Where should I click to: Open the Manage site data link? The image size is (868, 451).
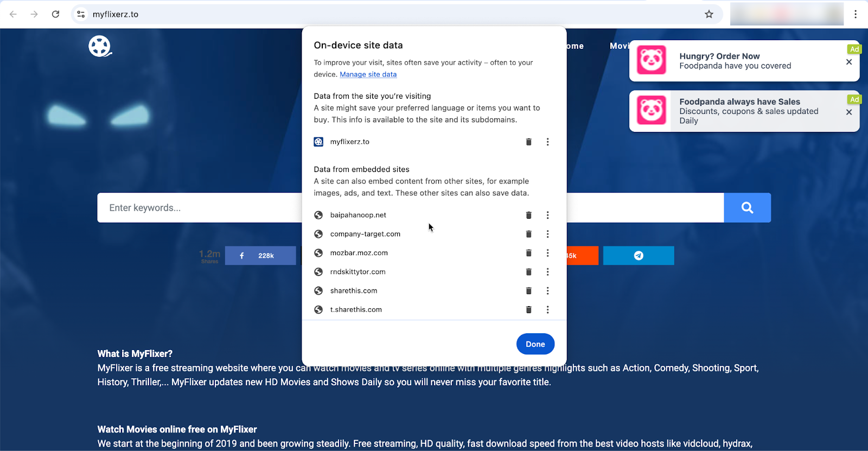[368, 74]
